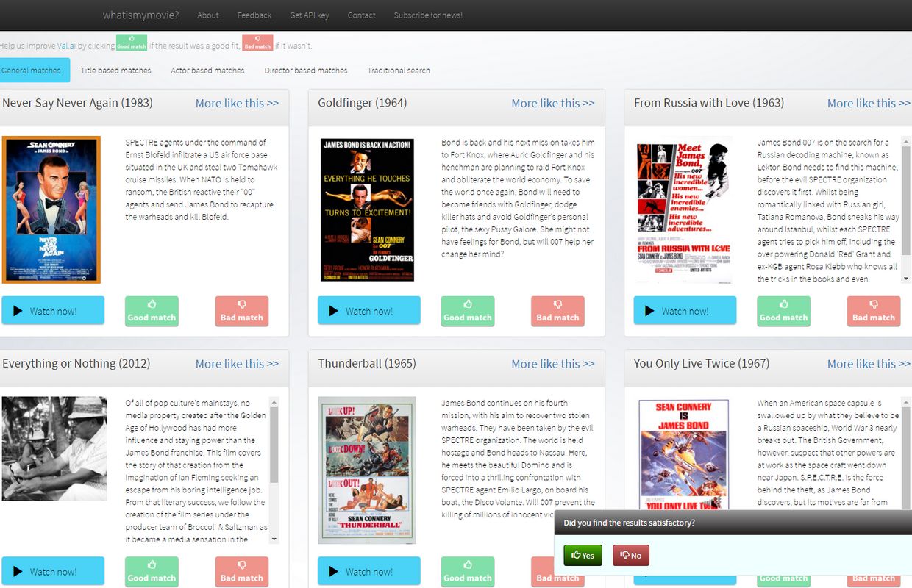Open Traditional search tab

[x=399, y=71]
